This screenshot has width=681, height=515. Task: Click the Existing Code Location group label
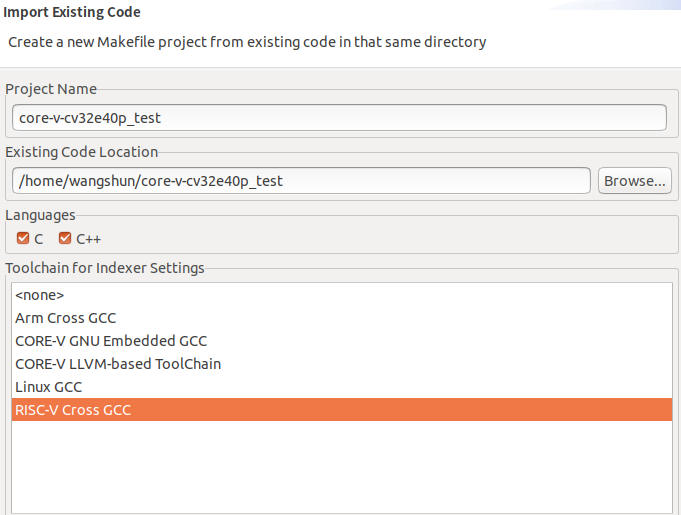click(82, 152)
